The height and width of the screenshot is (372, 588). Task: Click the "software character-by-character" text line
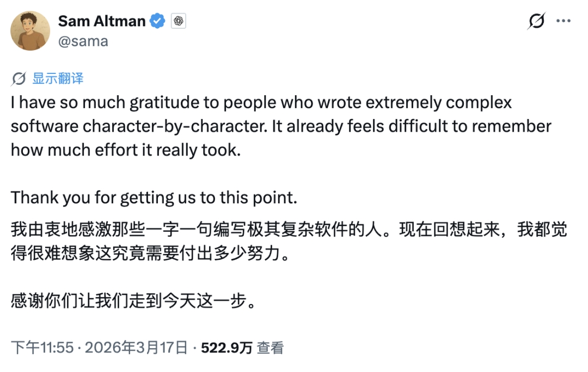point(281,127)
